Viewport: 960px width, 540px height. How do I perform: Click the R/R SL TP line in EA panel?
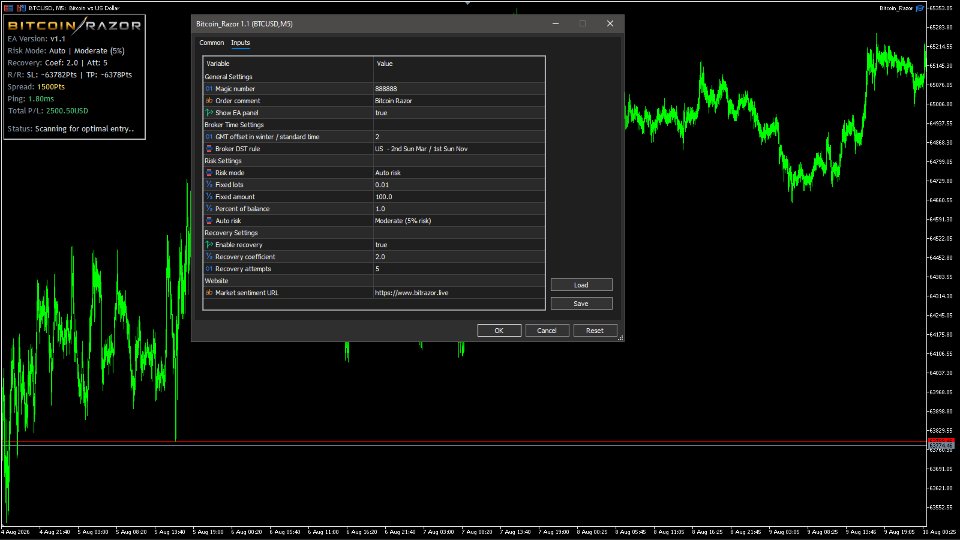point(70,75)
